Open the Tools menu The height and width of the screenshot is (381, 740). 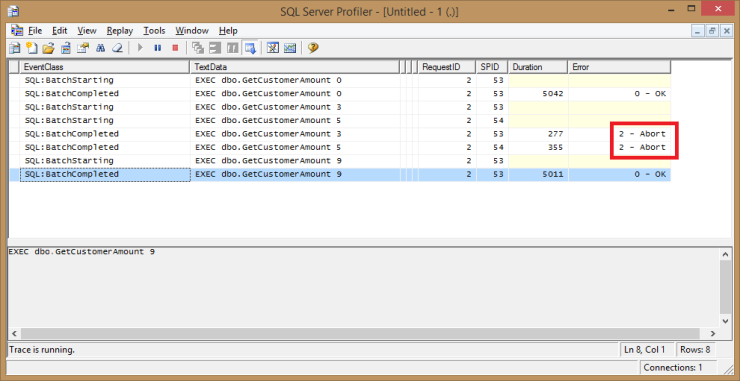coord(154,31)
